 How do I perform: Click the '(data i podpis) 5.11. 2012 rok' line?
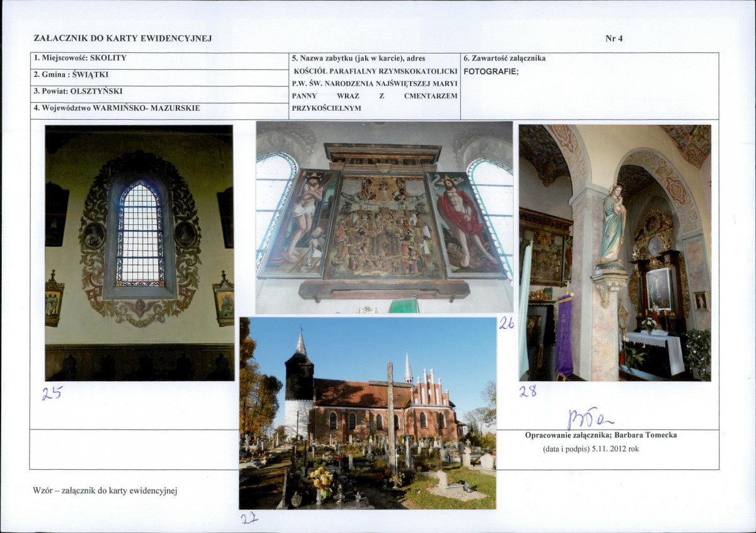click(591, 449)
